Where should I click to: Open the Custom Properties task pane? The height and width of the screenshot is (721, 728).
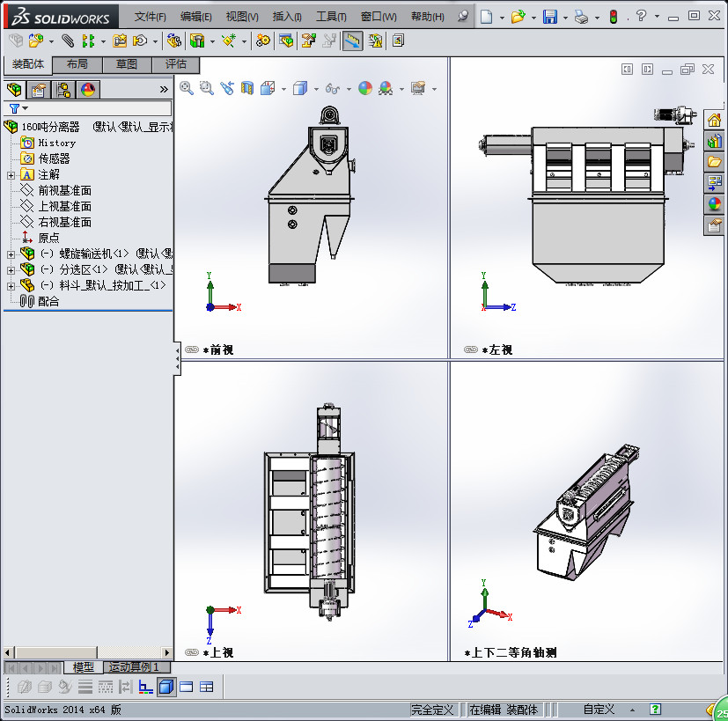click(714, 225)
